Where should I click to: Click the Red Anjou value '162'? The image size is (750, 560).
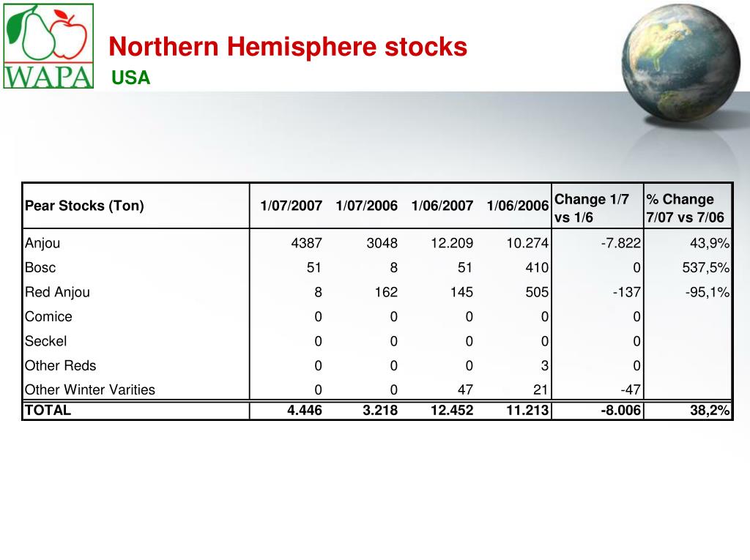click(386, 292)
